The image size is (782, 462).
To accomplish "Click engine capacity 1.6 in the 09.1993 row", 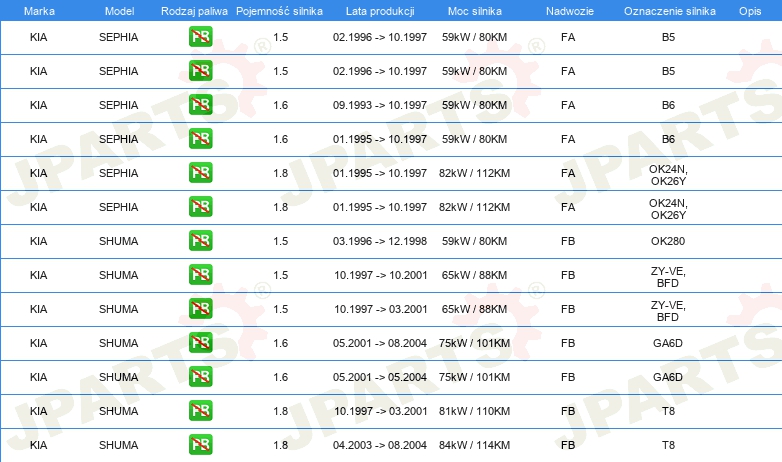I will pos(281,105).
